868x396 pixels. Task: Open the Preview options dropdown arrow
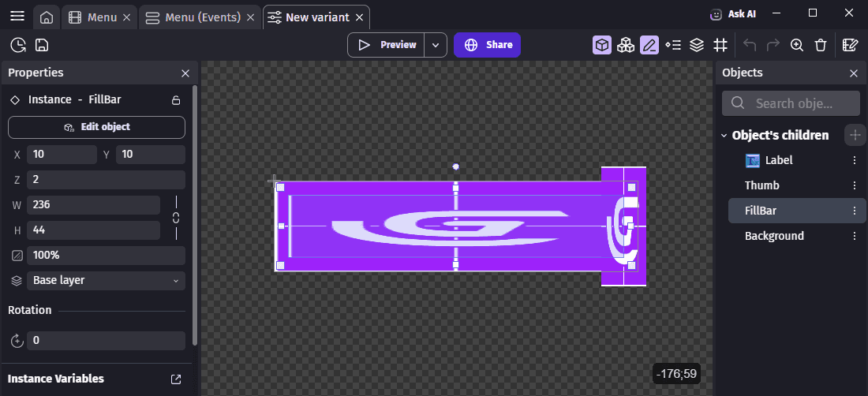tap(436, 45)
